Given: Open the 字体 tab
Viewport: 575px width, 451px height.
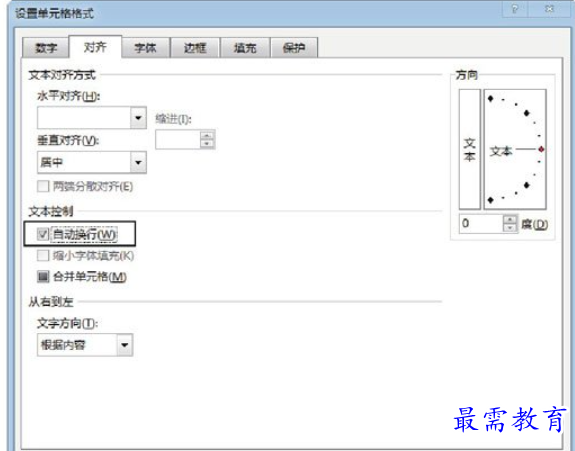Looking at the screenshot, I should click(x=145, y=48).
